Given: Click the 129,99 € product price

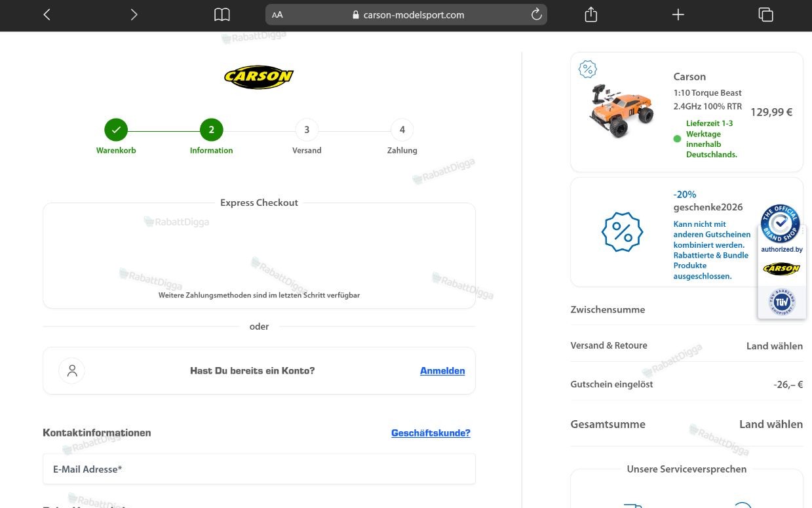Looking at the screenshot, I should [x=771, y=112].
